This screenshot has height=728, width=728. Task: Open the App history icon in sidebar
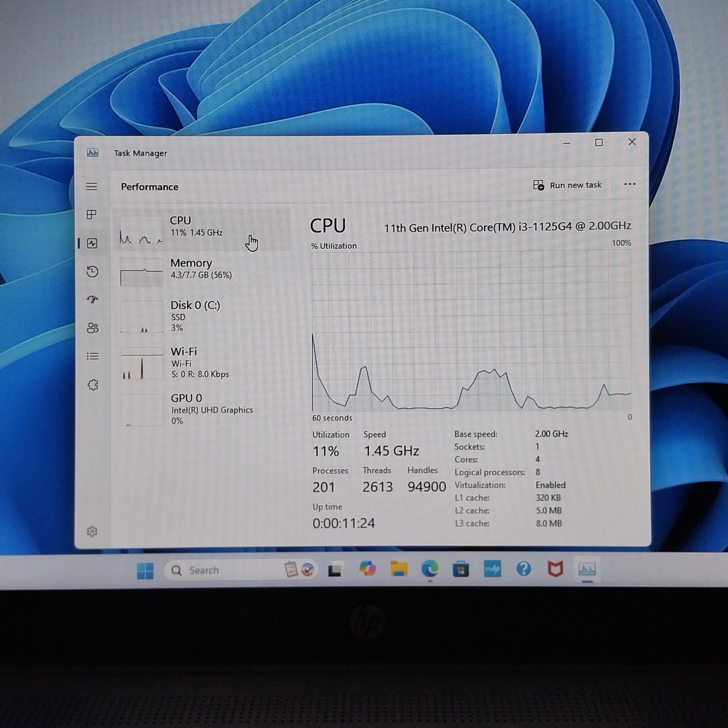click(92, 272)
